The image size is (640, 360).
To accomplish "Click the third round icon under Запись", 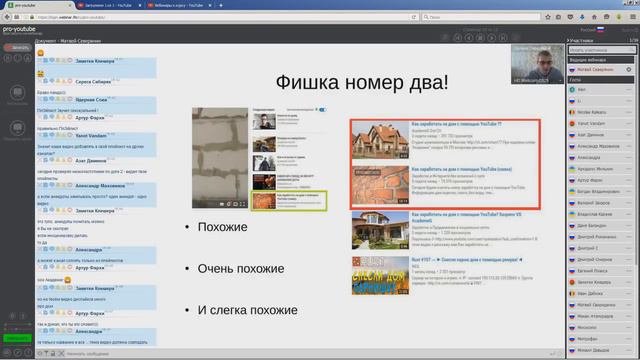I will coord(27,58).
